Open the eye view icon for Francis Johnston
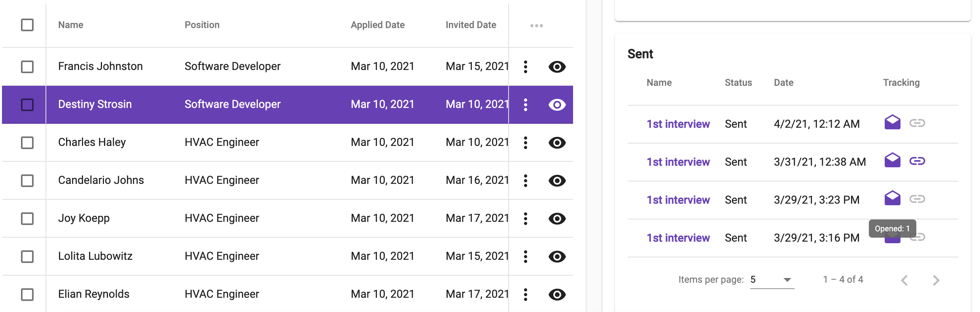Viewport: 980px width, 312px height. [557, 67]
